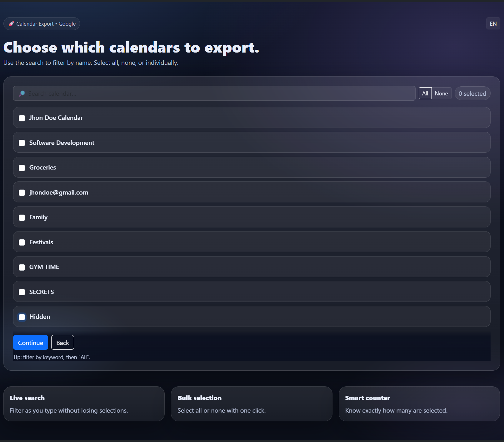Click the magnifier icon in search box
The height and width of the screenshot is (442, 504).
[22, 94]
